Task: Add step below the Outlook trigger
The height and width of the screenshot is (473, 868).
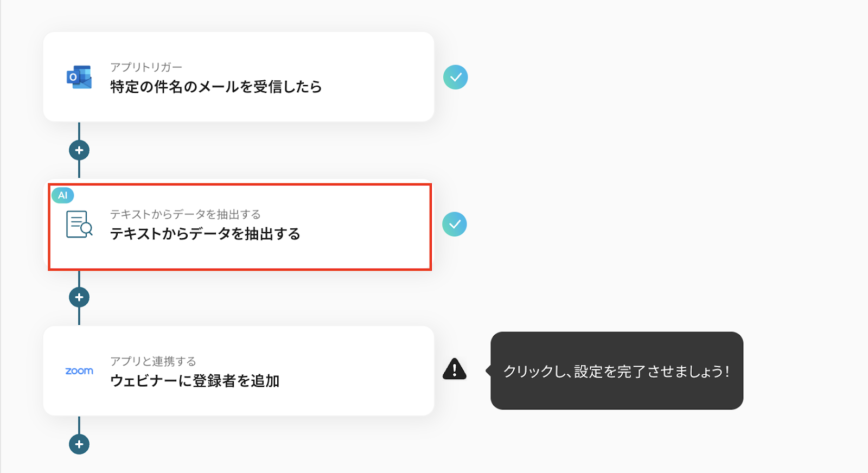Action: point(79,150)
